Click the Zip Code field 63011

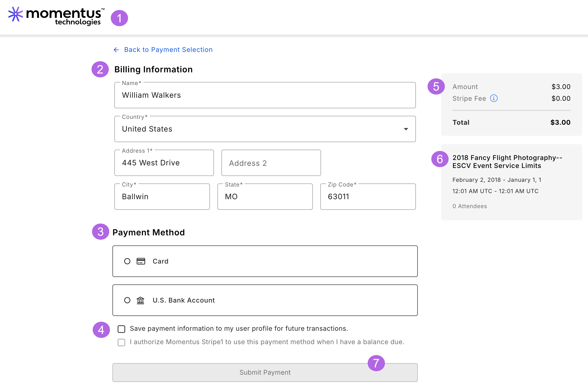click(x=368, y=197)
